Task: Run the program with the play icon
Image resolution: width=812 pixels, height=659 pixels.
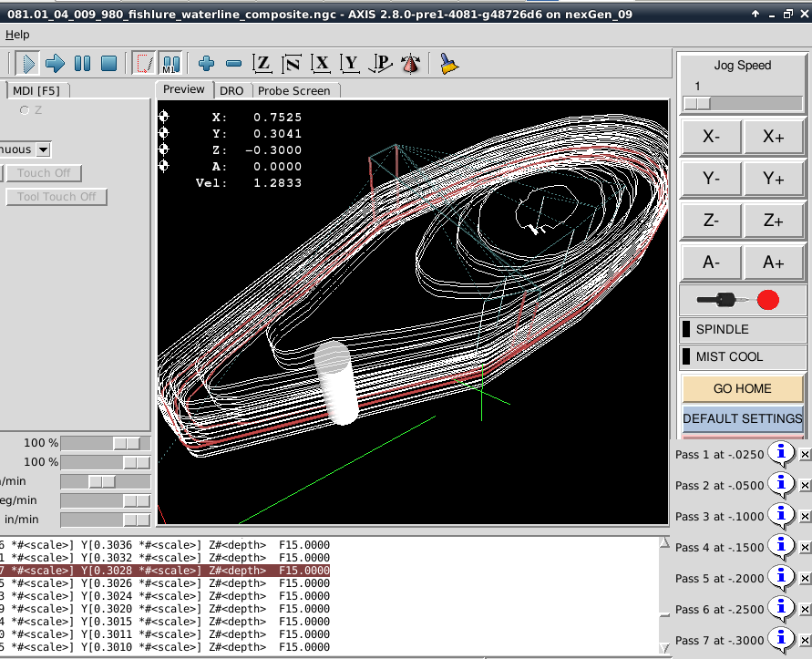Action: click(27, 63)
